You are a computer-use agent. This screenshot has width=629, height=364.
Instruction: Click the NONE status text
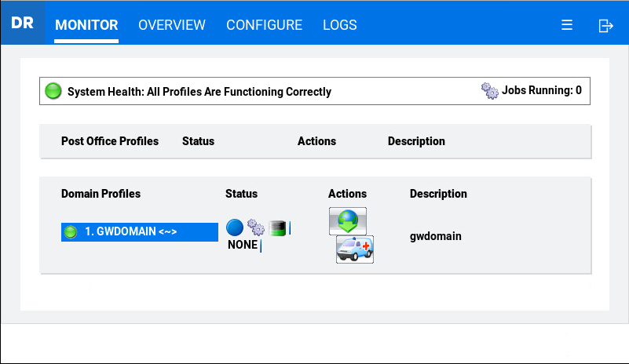pyautogui.click(x=243, y=245)
